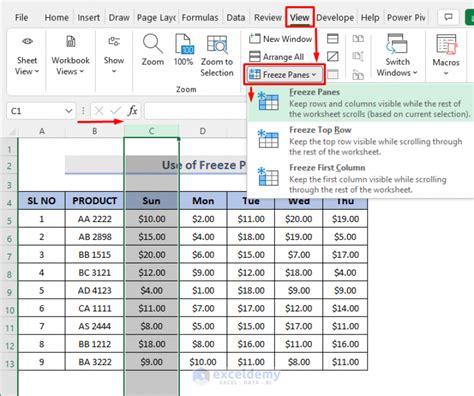The width and height of the screenshot is (474, 396).
Task: Click Arrange All
Action: tap(277, 57)
